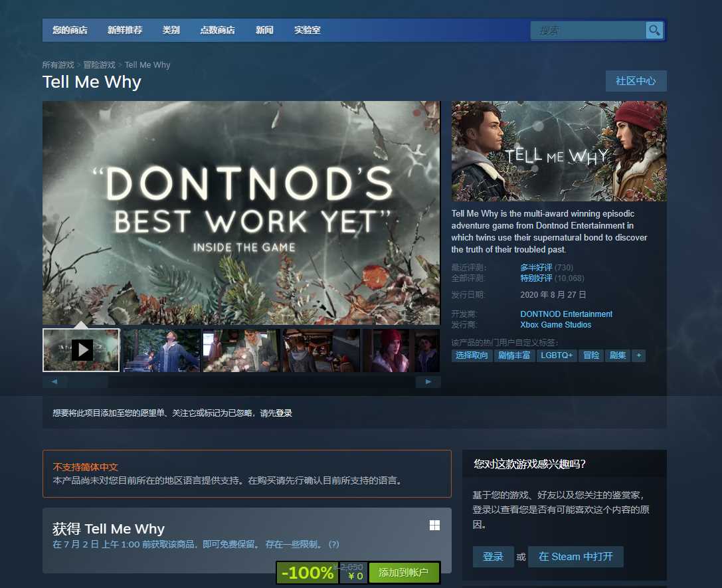Click the thumbnail strip scrollbar handle

click(x=88, y=382)
